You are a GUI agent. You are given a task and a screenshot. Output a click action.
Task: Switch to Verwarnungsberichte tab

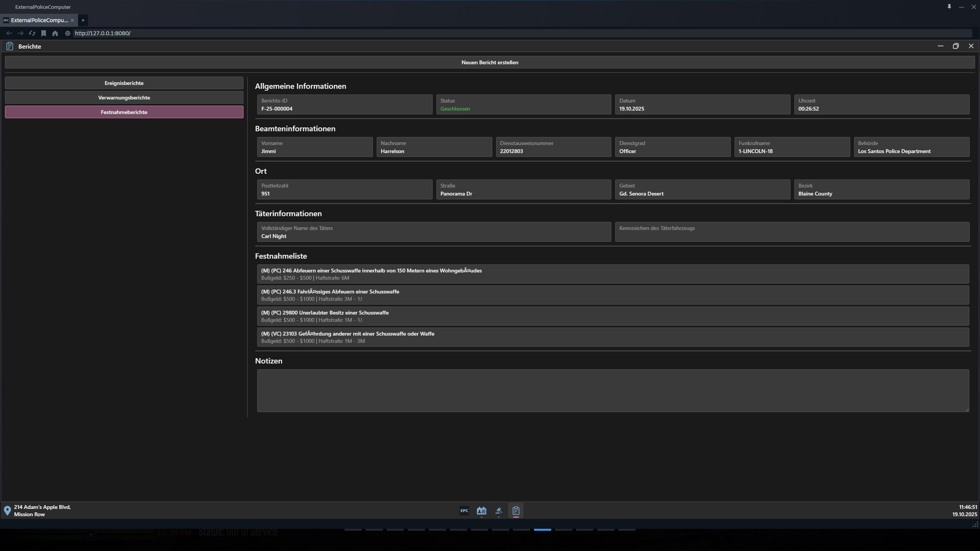point(124,98)
